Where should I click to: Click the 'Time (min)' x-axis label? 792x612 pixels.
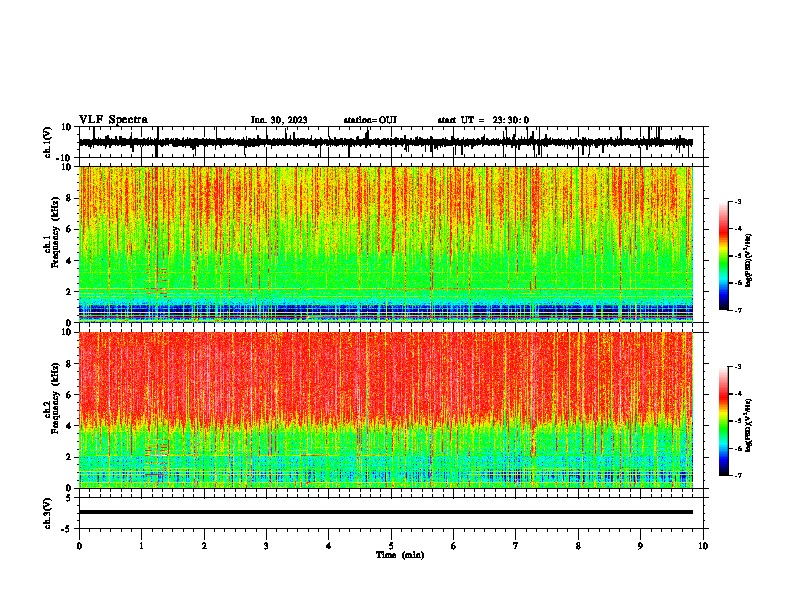pos(400,555)
